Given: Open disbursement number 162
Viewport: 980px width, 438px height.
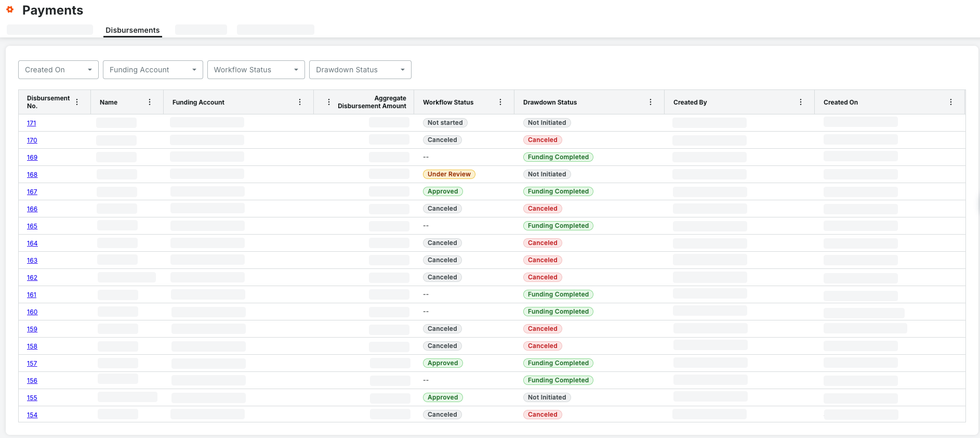Looking at the screenshot, I should pyautogui.click(x=32, y=278).
